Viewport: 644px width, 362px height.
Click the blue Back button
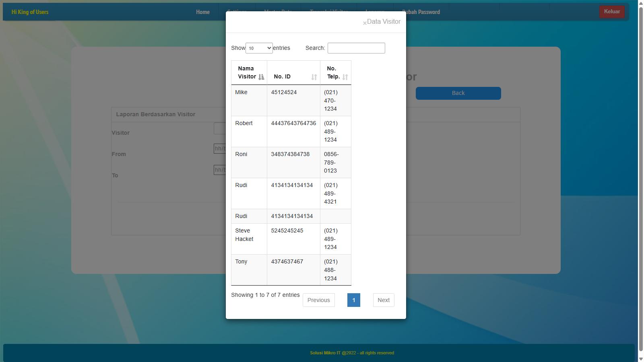(458, 93)
